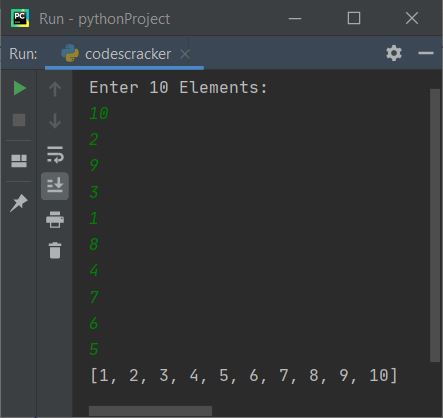
Task: Click the gray stop process icon
Action: click(19, 120)
